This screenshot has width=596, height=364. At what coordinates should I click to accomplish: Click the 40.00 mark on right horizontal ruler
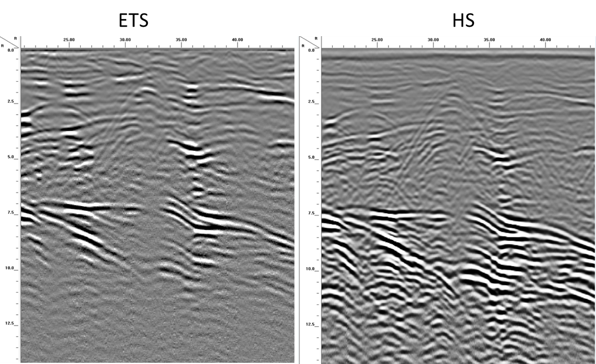click(x=545, y=40)
